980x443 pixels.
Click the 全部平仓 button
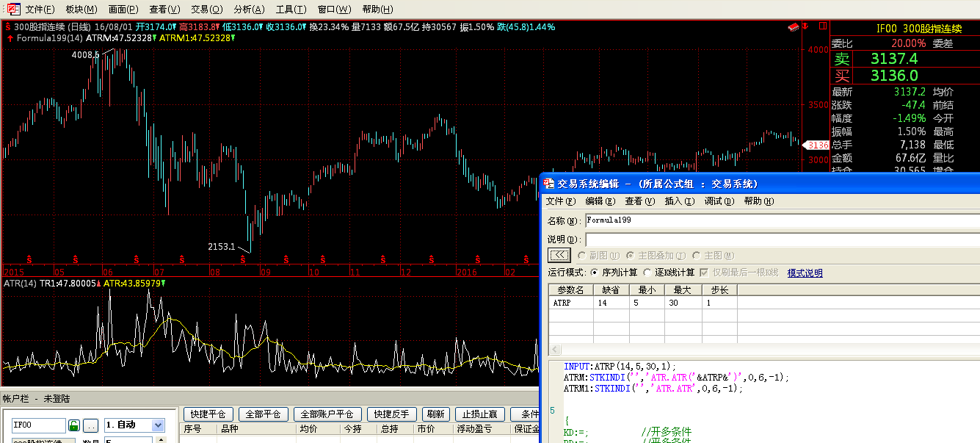point(264,414)
